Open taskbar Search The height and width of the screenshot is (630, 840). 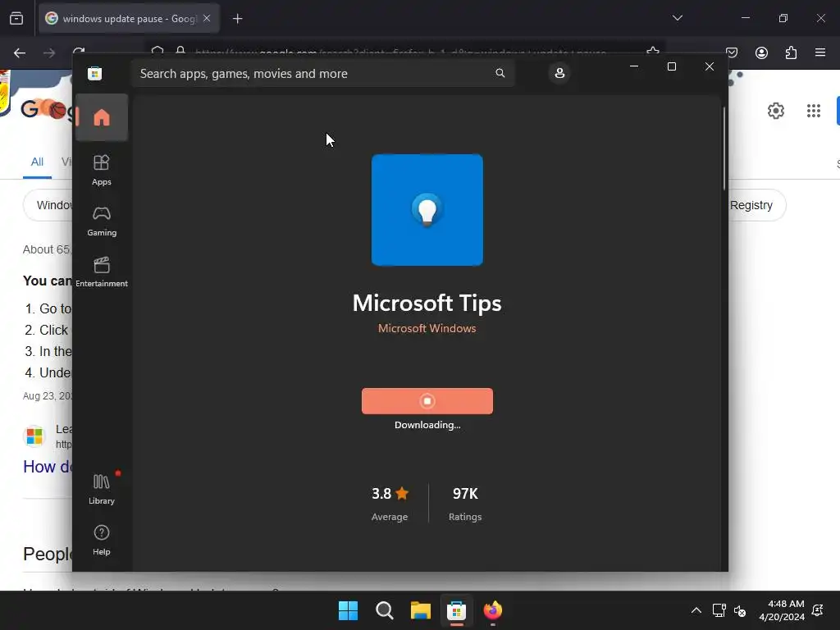point(385,610)
